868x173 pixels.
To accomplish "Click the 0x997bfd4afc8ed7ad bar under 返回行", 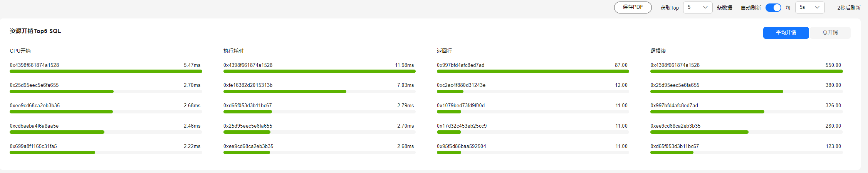I will coord(533,72).
